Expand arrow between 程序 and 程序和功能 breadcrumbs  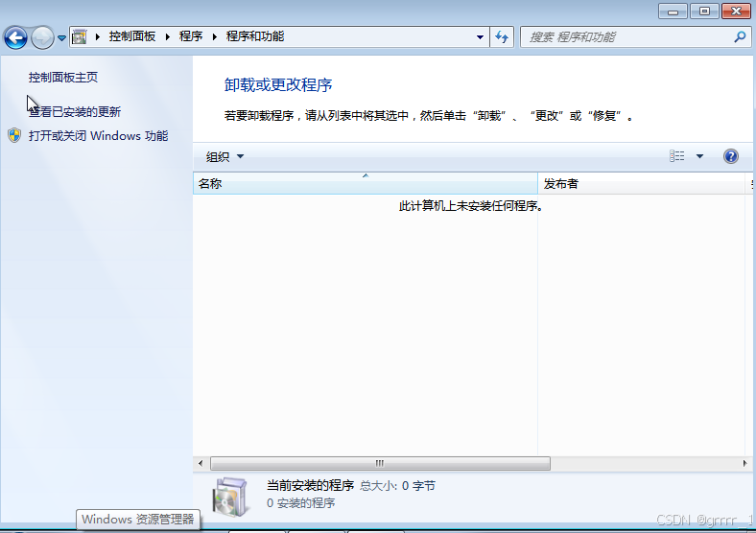point(215,36)
